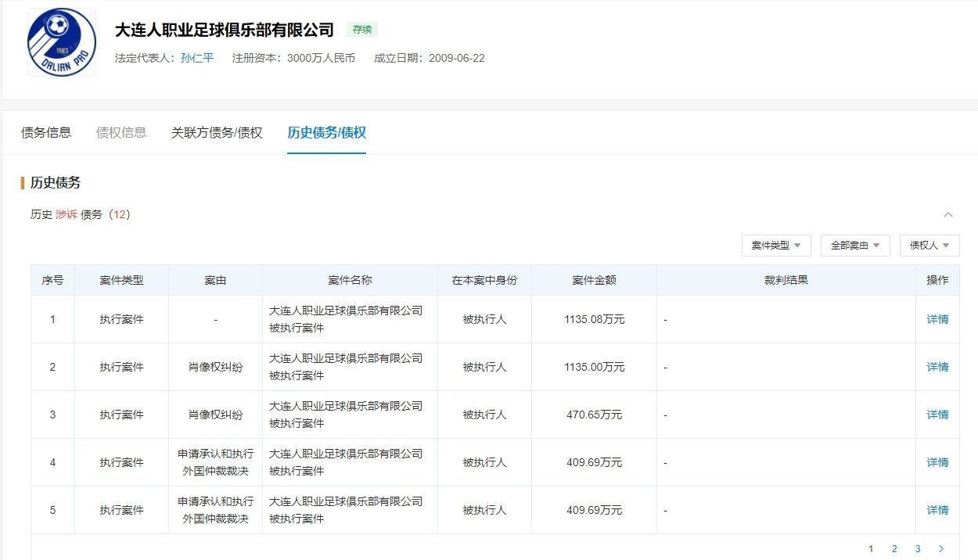Click the 操作 column header
The width and height of the screenshot is (978, 560).
coord(937,280)
